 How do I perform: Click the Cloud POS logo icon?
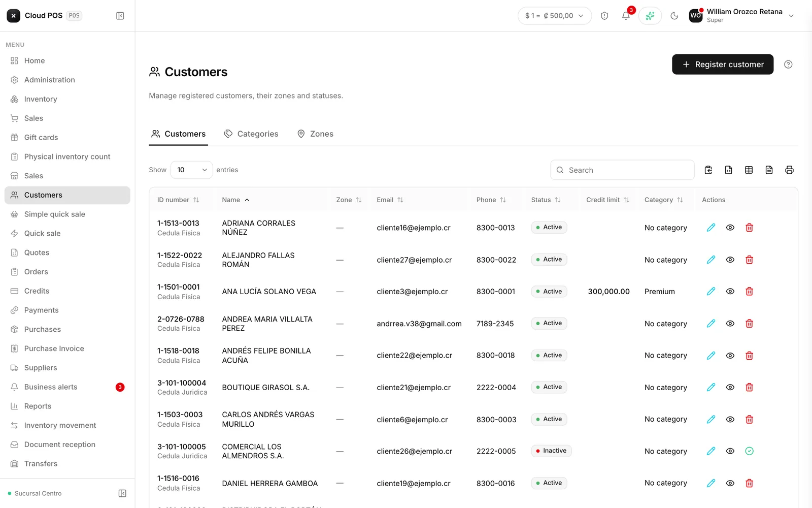tap(14, 16)
